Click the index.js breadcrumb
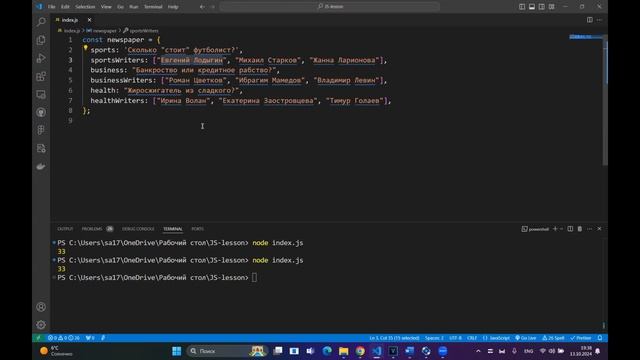Viewport: 640px width, 360px height. (x=69, y=31)
